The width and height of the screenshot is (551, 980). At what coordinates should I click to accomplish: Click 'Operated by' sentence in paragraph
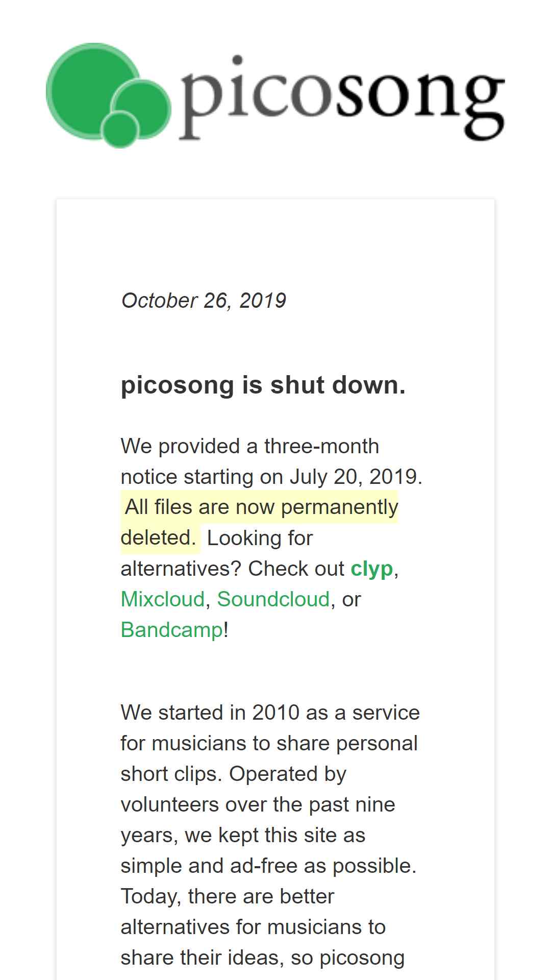[288, 774]
